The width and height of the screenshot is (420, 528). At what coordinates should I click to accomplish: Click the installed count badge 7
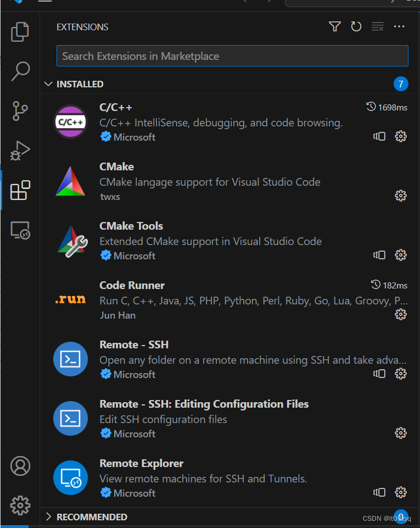[x=401, y=84]
